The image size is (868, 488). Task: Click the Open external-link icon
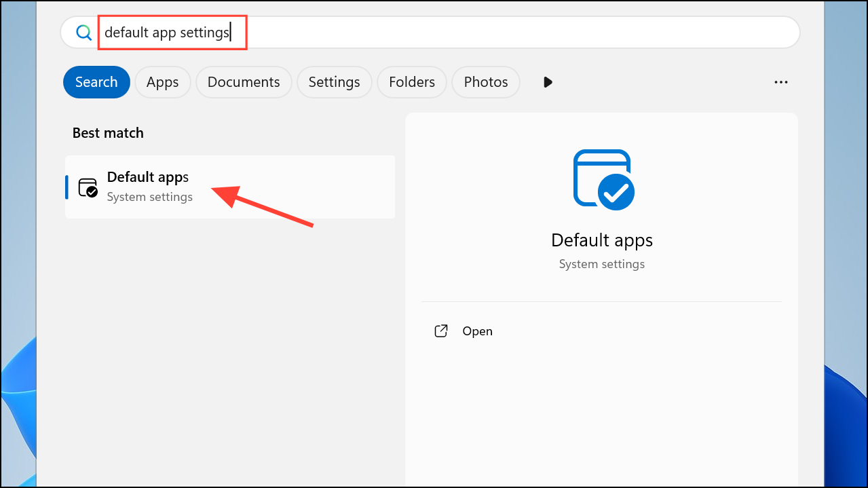point(441,331)
